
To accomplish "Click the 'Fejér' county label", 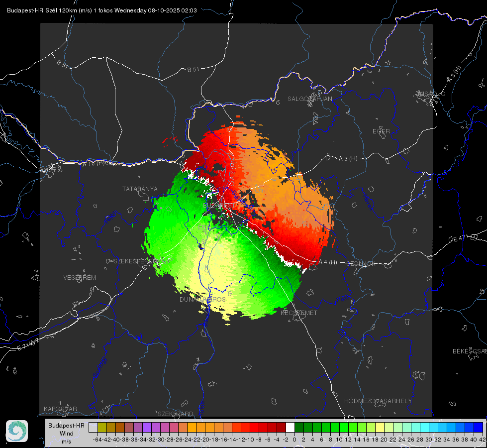I will coord(111,218).
